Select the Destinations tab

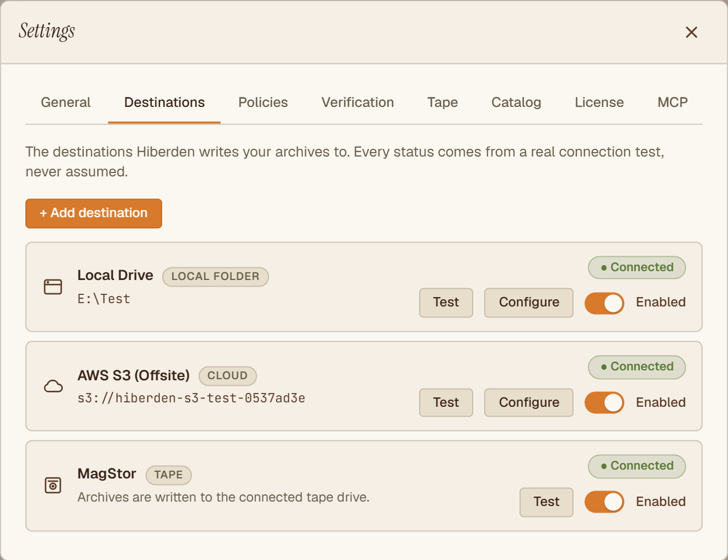(x=164, y=103)
